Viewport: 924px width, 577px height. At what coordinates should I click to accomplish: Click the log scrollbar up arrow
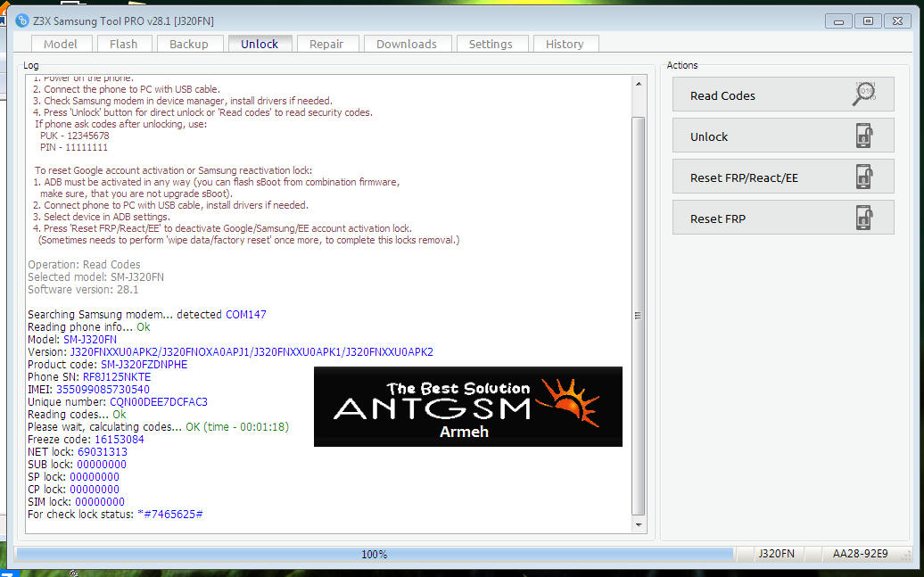pos(639,85)
